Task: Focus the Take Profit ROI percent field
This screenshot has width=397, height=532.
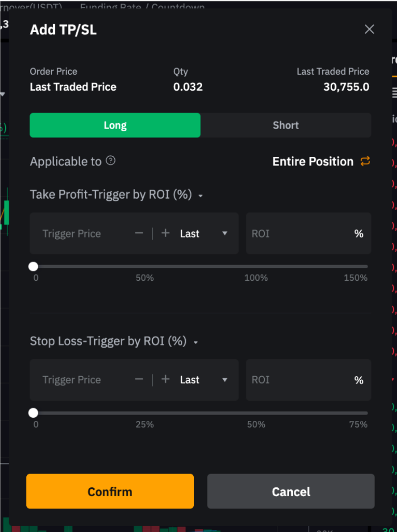Action: click(300, 233)
